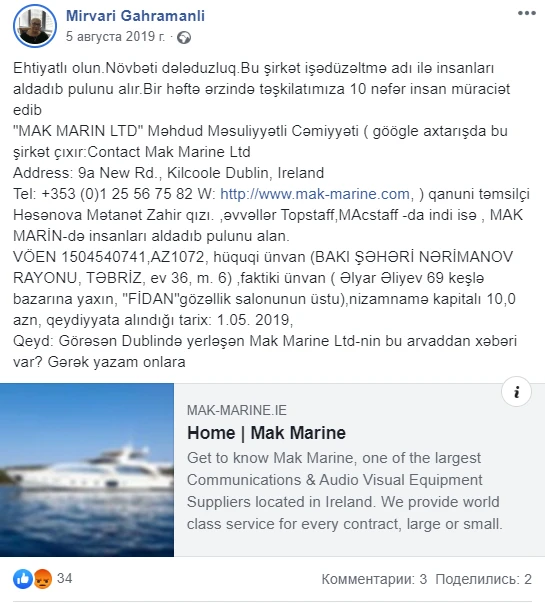Show Комментарии: 3 comments

tap(374, 579)
